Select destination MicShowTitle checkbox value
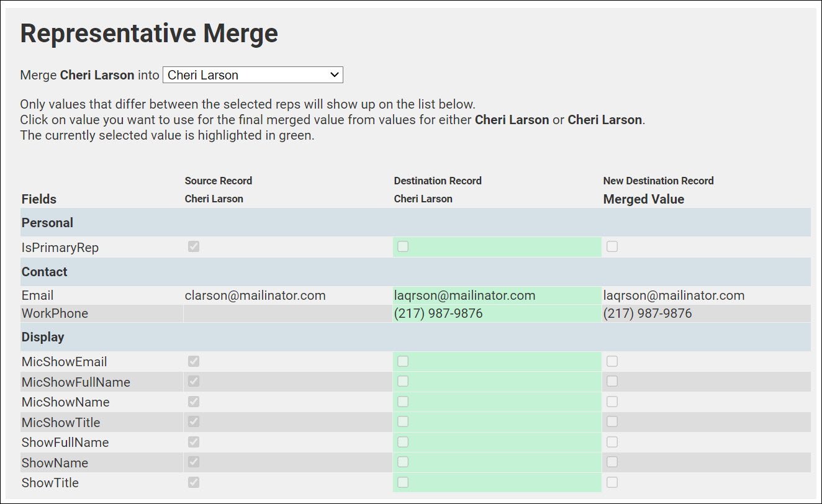 pos(403,422)
